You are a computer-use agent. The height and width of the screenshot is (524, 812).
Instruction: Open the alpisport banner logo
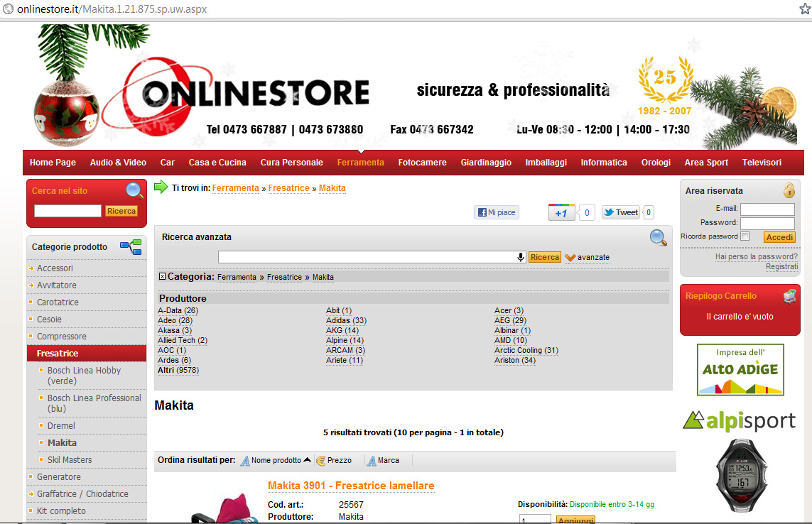click(x=740, y=420)
